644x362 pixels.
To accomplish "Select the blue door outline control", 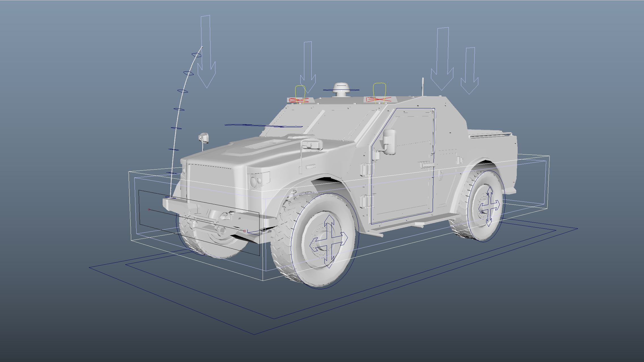I will 402,166.
